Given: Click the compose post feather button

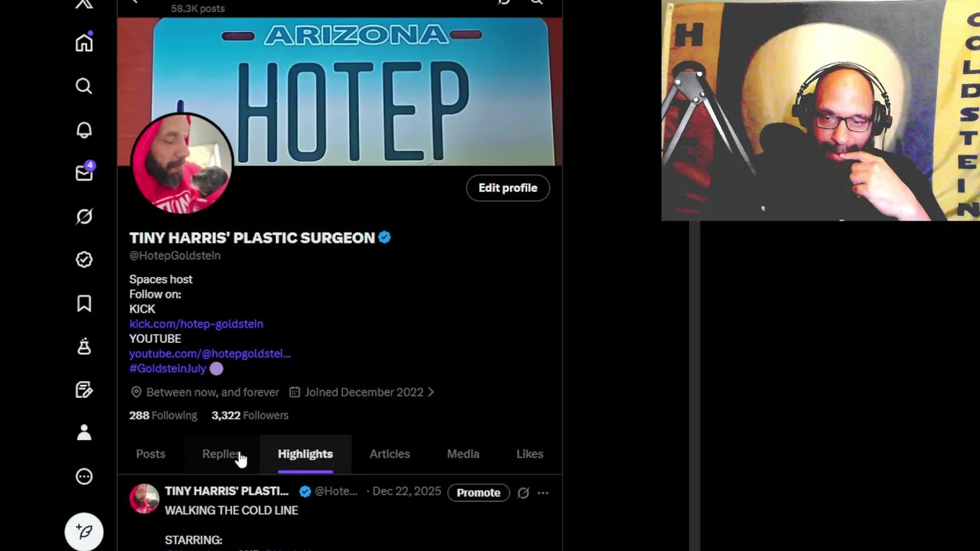Looking at the screenshot, I should coord(84,532).
